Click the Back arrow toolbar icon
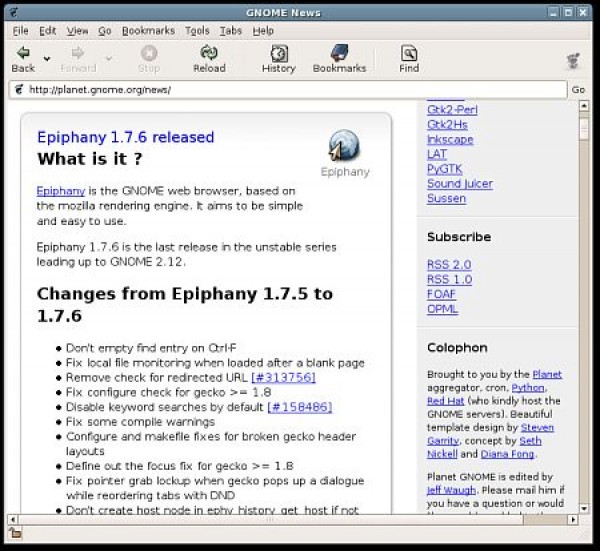Screen dimensions: 600x551 [22, 52]
